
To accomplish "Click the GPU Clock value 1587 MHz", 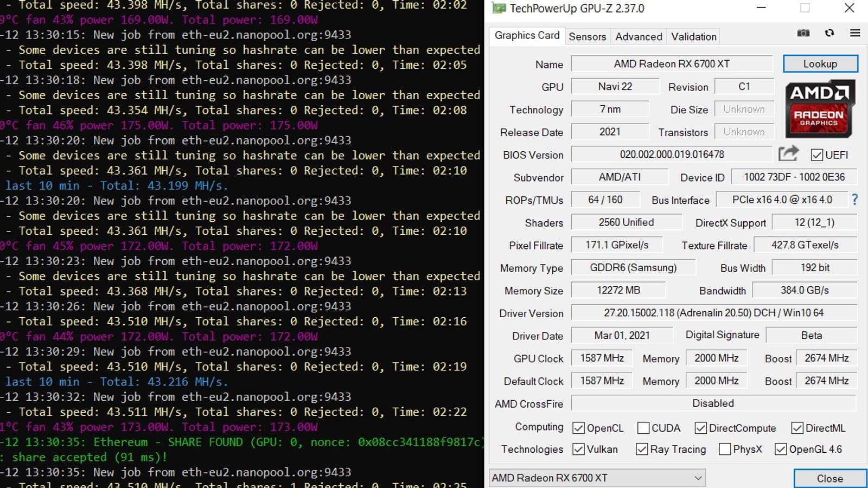I will tap(602, 358).
